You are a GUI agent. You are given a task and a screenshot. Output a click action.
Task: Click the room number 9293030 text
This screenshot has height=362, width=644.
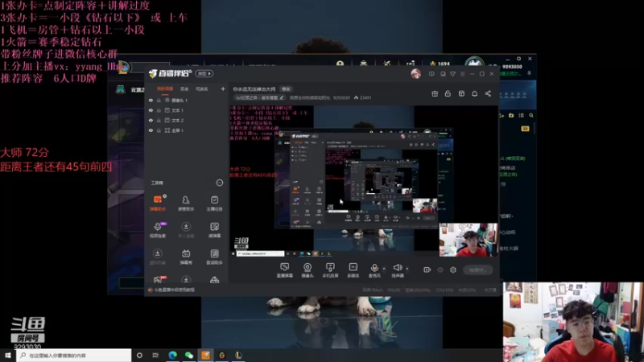[341, 97]
